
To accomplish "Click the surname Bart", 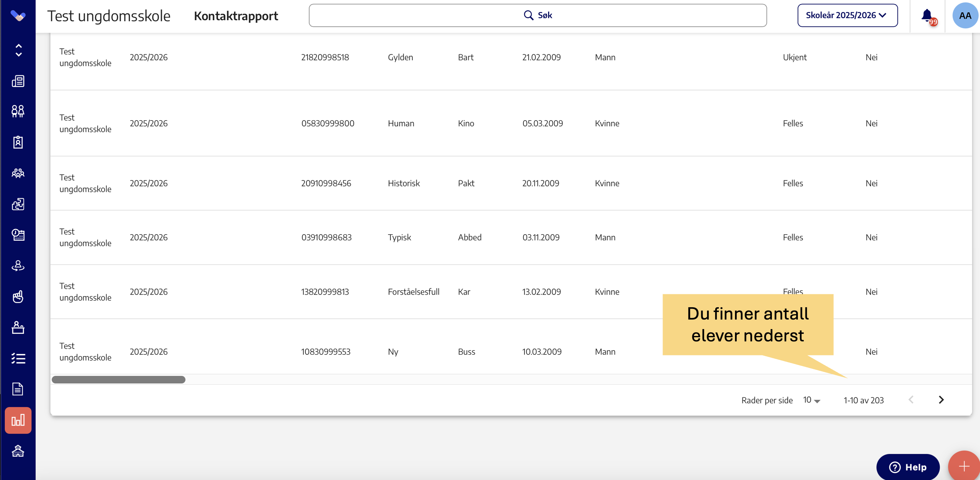I will click(x=466, y=57).
